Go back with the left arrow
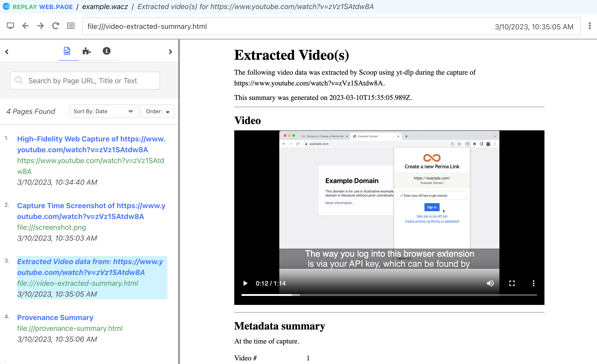Viewport: 597px width, 364px height. (x=25, y=26)
